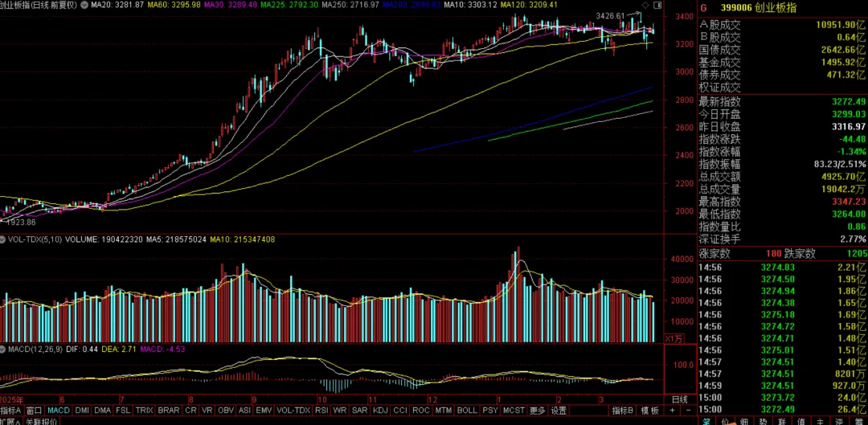Select the SAR indicator tab
This screenshot has height=425, width=868.
[360, 410]
